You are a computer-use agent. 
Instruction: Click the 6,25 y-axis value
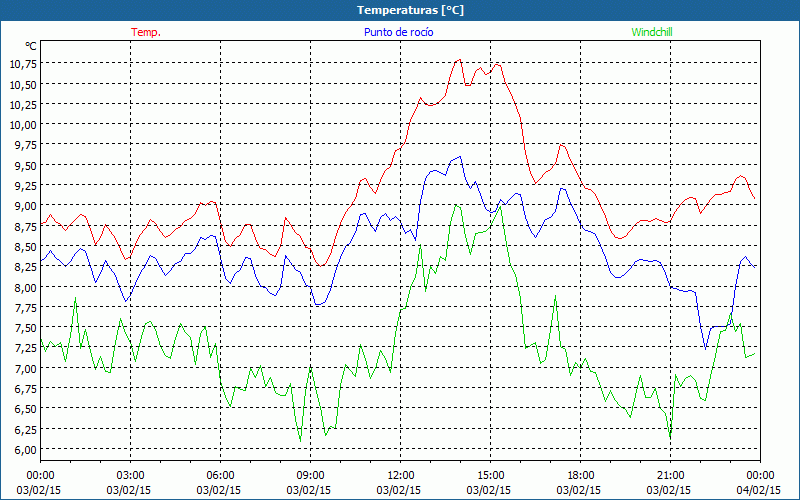pos(25,429)
